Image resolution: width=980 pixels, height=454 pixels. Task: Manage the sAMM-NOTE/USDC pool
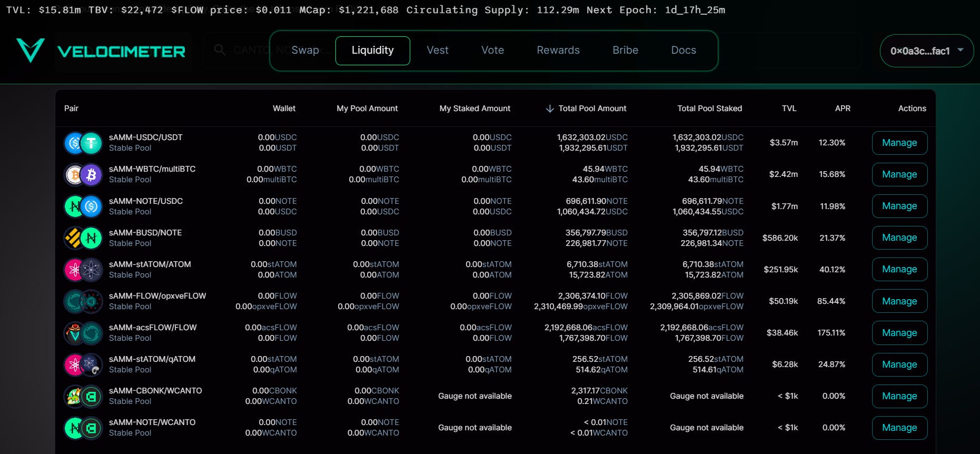click(899, 206)
